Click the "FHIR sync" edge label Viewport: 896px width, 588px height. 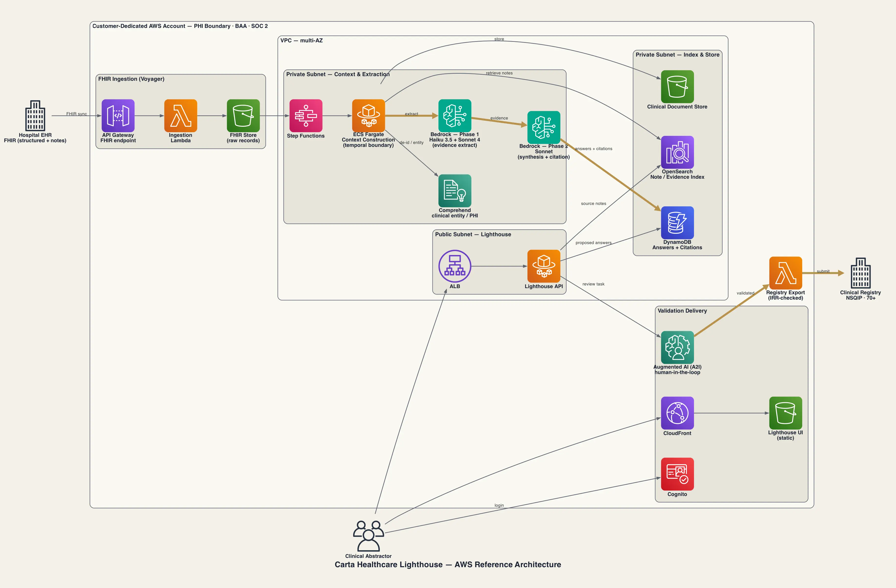pyautogui.click(x=76, y=114)
